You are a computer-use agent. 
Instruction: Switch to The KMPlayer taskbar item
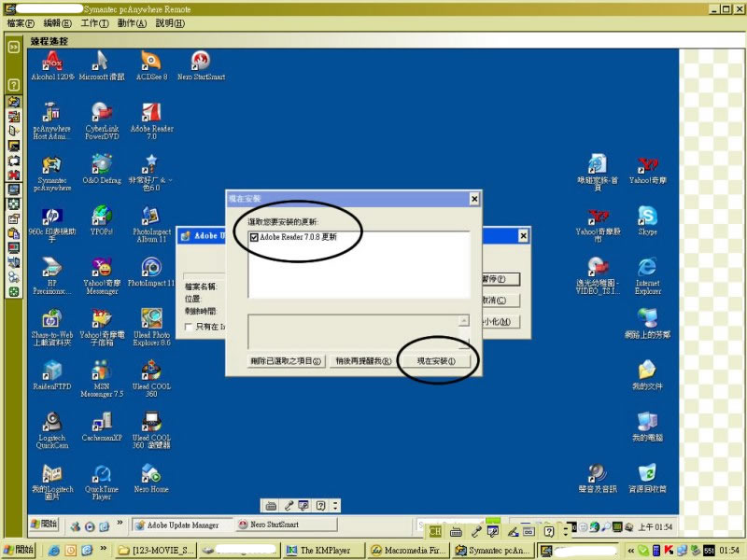pos(324,551)
